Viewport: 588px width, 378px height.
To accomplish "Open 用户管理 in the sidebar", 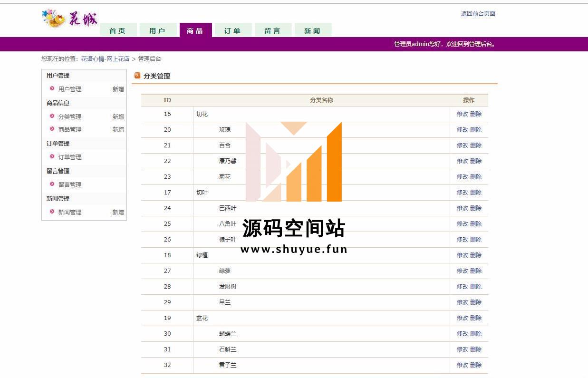I will [x=70, y=89].
